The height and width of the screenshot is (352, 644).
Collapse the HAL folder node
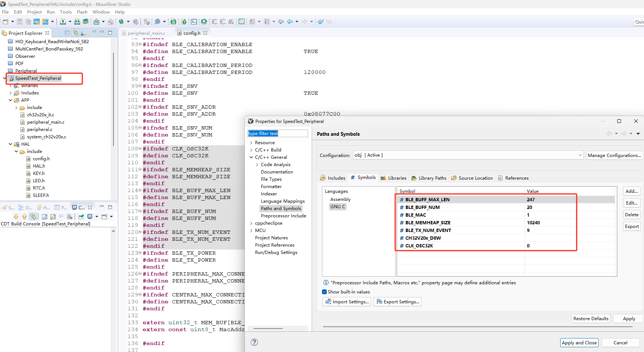pos(10,144)
